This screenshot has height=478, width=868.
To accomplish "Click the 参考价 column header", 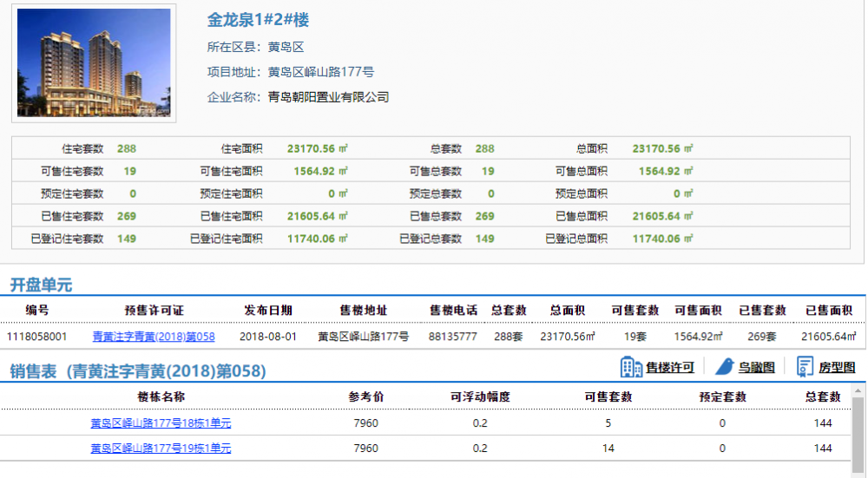I will [x=366, y=396].
